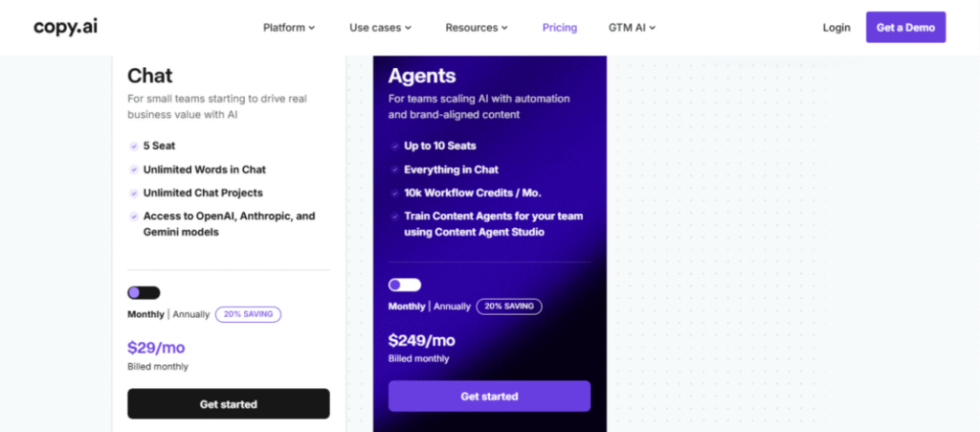Toggle Chat plan billing switch

pyautogui.click(x=144, y=292)
